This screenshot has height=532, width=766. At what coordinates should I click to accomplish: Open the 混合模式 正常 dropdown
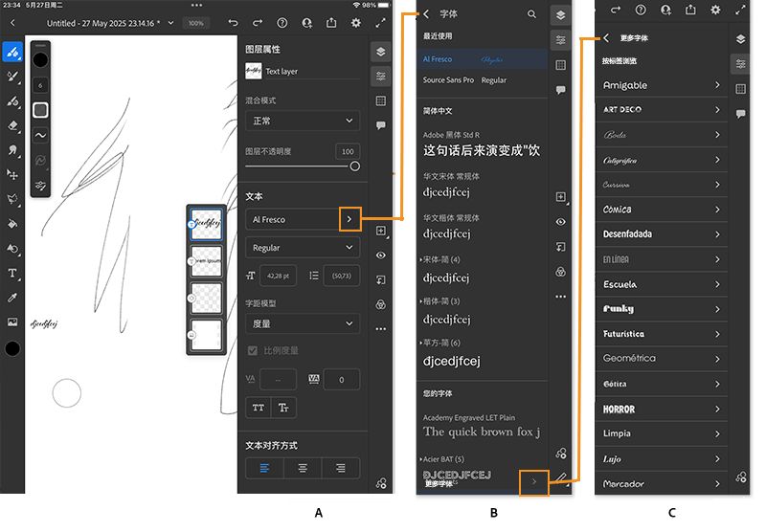pyautogui.click(x=303, y=121)
